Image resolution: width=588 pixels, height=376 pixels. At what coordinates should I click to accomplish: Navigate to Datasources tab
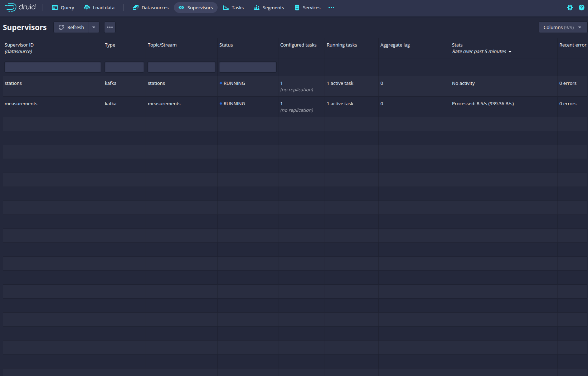[150, 8]
